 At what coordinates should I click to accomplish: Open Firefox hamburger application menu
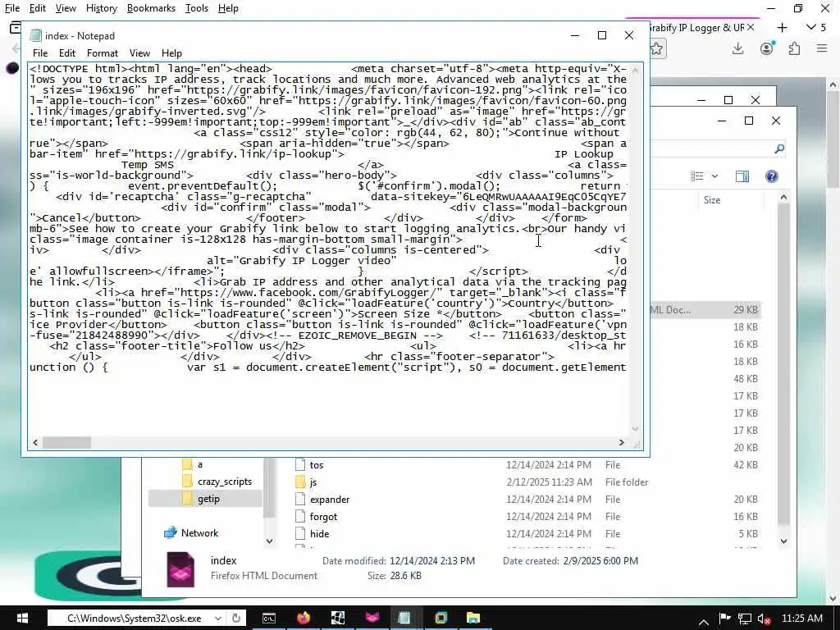pyautogui.click(x=822, y=48)
